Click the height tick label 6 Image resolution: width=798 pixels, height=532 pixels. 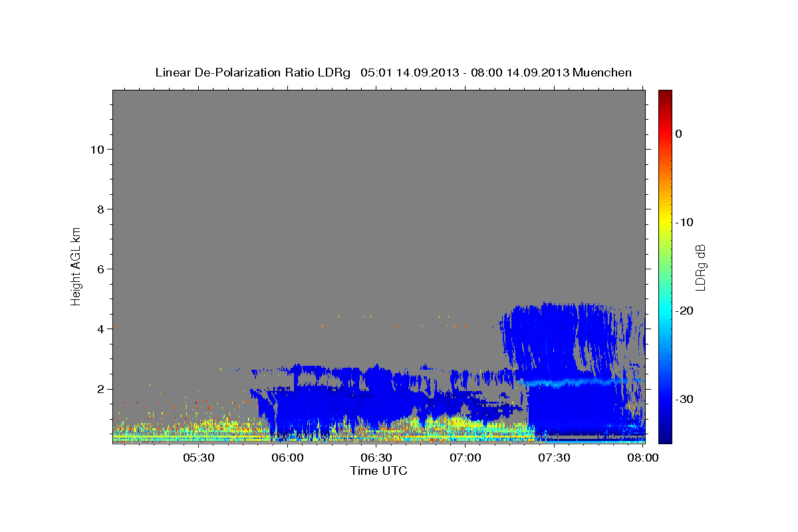(x=101, y=269)
